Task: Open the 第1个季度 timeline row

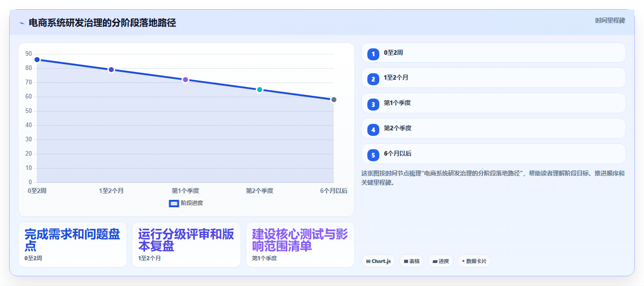Action: pos(493,103)
